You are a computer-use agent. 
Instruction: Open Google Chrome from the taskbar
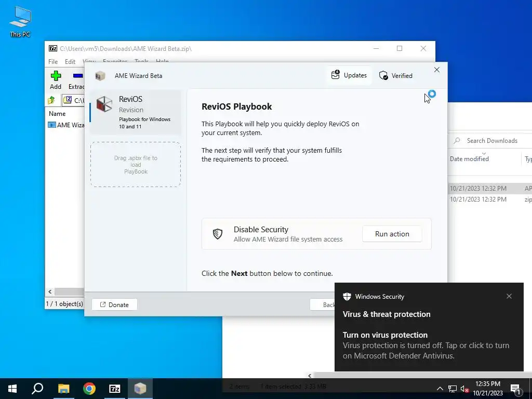(89, 389)
